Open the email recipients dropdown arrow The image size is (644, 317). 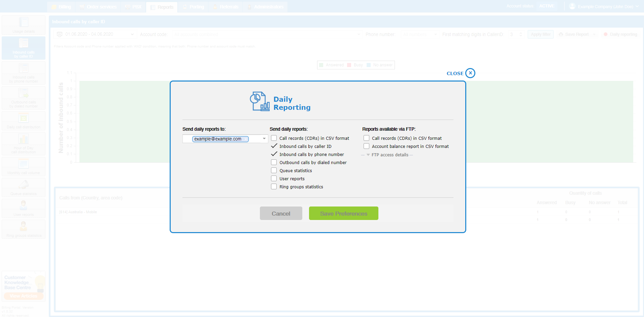[x=264, y=139]
